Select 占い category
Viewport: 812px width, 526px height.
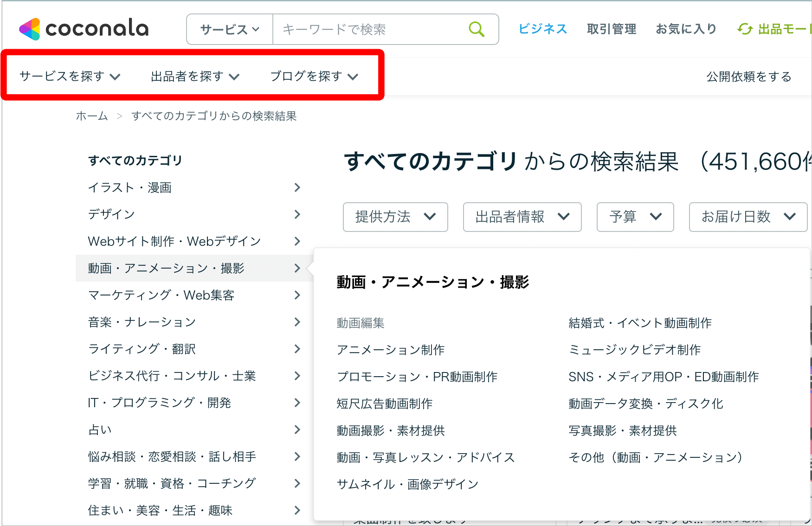pyautogui.click(x=194, y=430)
